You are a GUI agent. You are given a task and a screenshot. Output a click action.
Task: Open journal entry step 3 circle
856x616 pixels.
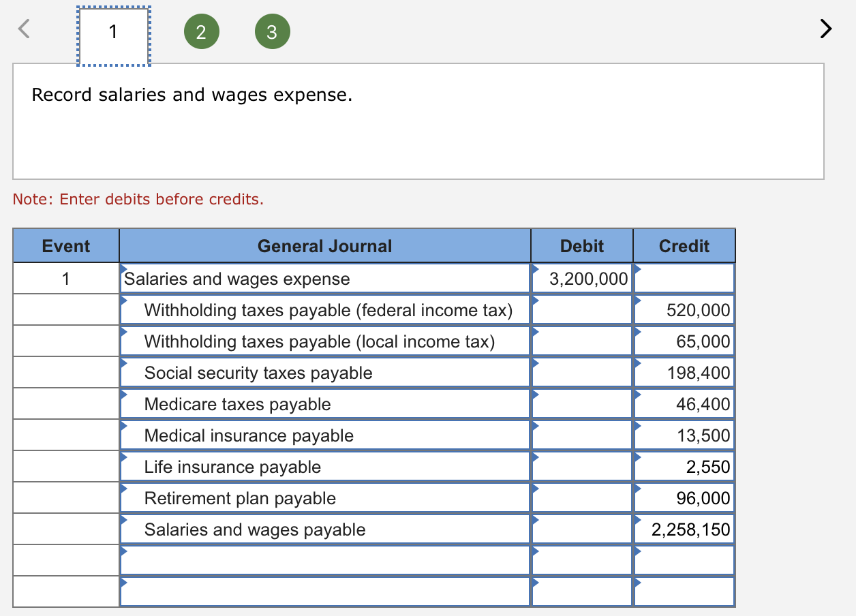click(272, 32)
